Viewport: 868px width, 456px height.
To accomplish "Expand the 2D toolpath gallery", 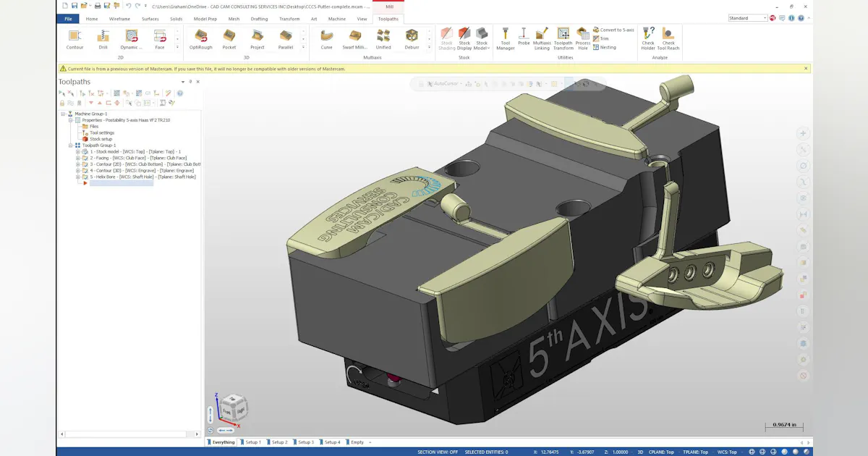I will pyautogui.click(x=177, y=48).
